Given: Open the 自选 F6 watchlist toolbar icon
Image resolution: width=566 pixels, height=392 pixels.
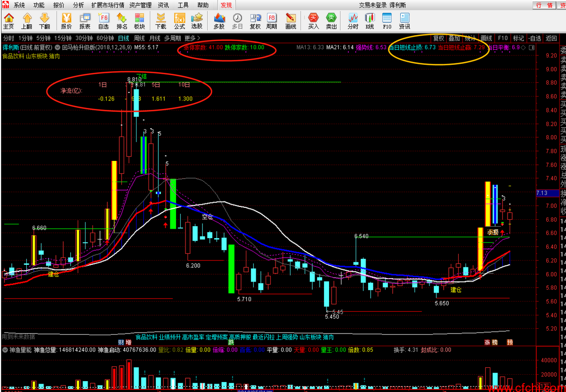Looking at the screenshot, I should click(x=103, y=21).
